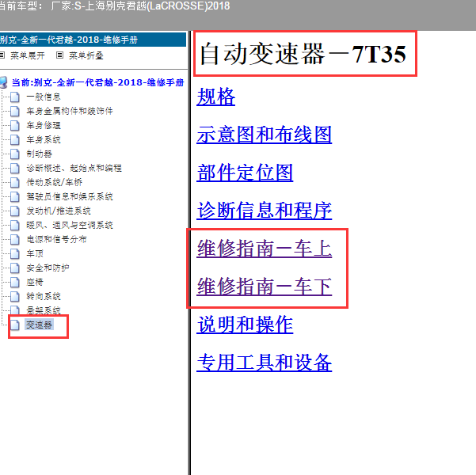Click the page icon beside 座椅
The height and width of the screenshot is (475, 476).
click(14, 283)
